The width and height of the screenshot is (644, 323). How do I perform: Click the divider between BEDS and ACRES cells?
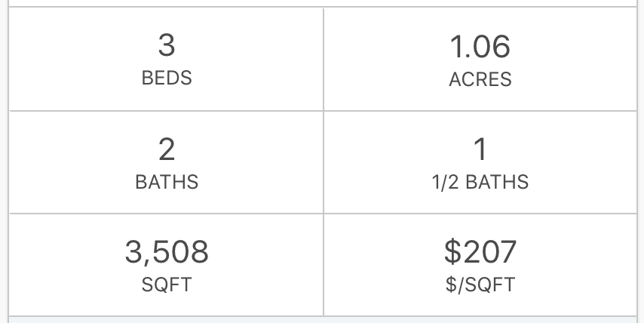(x=324, y=59)
